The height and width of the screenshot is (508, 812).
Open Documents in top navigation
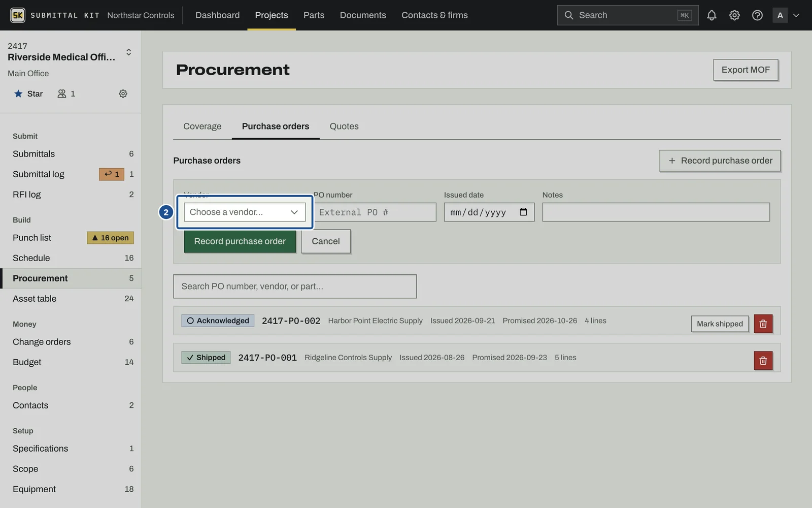click(x=363, y=15)
